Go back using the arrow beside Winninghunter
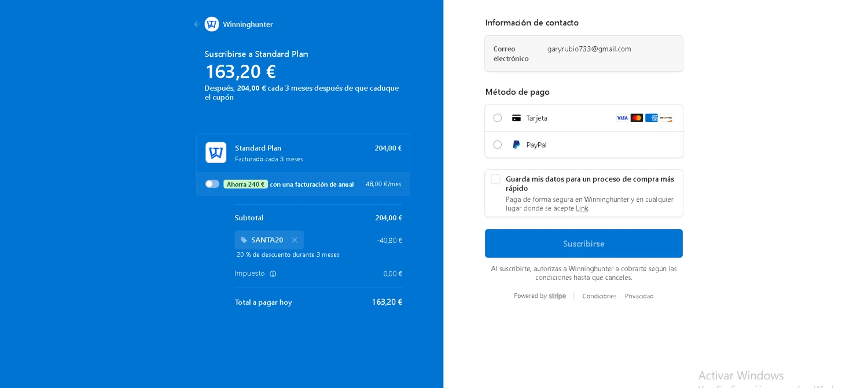 [x=197, y=24]
